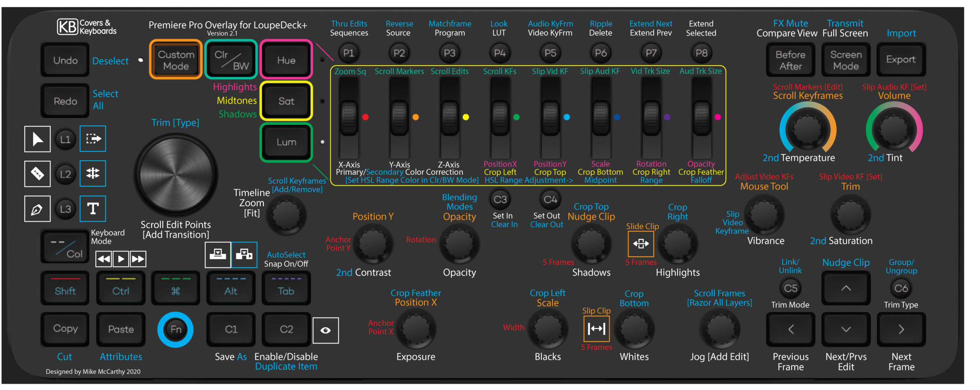Screen dimensions: 980x390
Task: Click the fast forward playback icon
Action: (138, 259)
